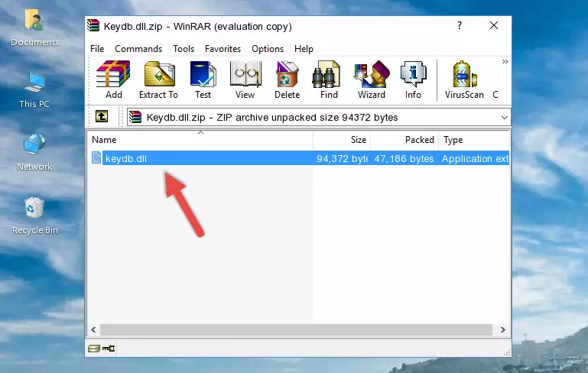Click the keydb.dll file icon
Screen dimensions: 588x373
tap(96, 157)
